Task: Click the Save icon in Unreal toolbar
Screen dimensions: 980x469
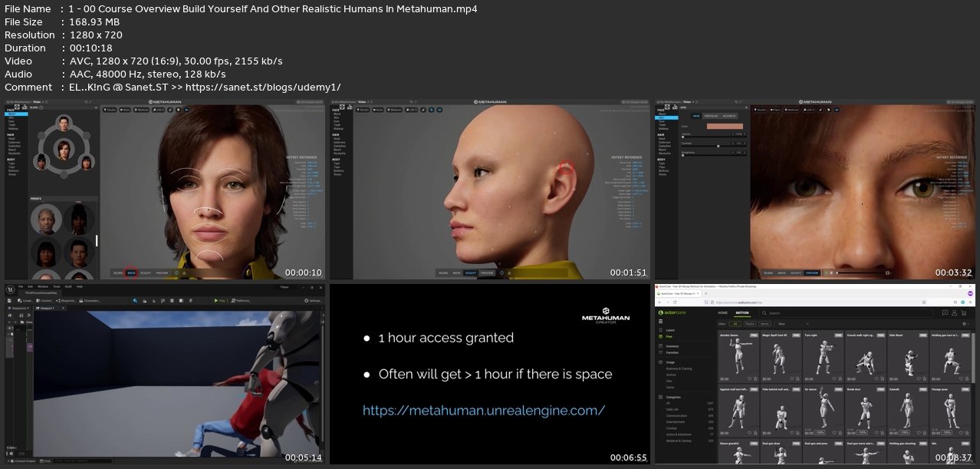Action: [x=9, y=301]
